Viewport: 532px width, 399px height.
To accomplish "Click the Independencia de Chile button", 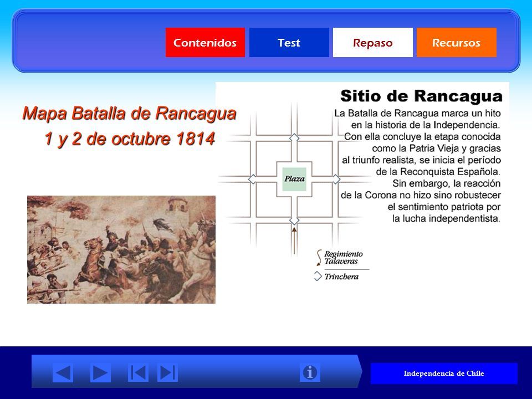I will click(x=444, y=373).
